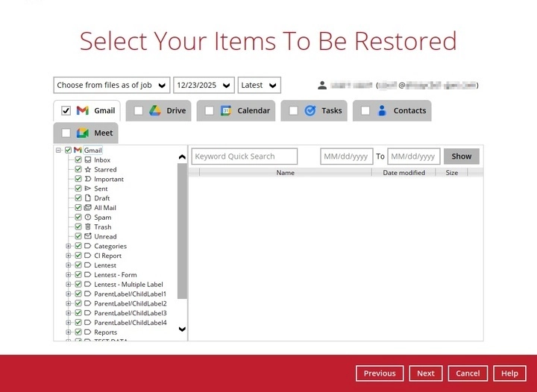Click the All Mail envelope icon
537x392 pixels.
(88, 208)
